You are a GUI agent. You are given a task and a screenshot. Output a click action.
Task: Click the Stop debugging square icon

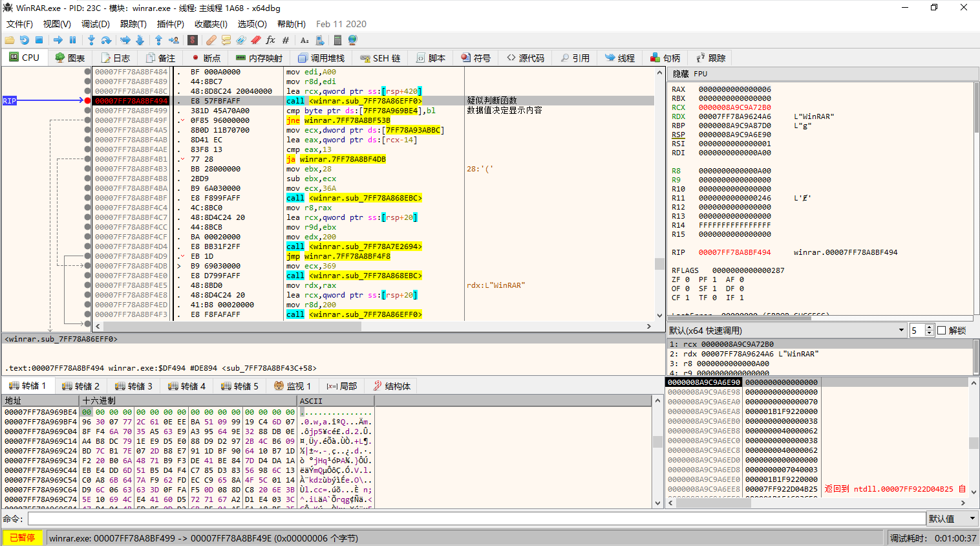click(x=39, y=40)
